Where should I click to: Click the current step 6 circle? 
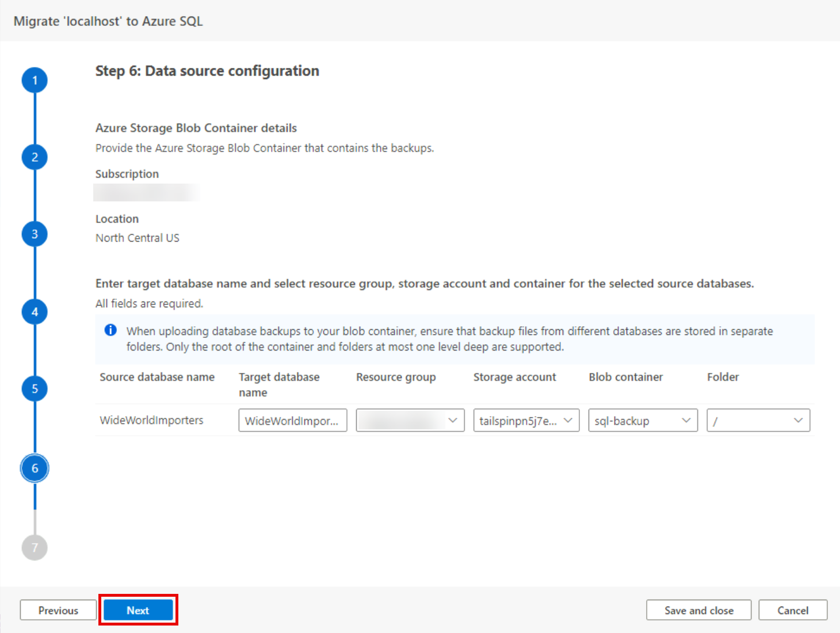coord(35,468)
